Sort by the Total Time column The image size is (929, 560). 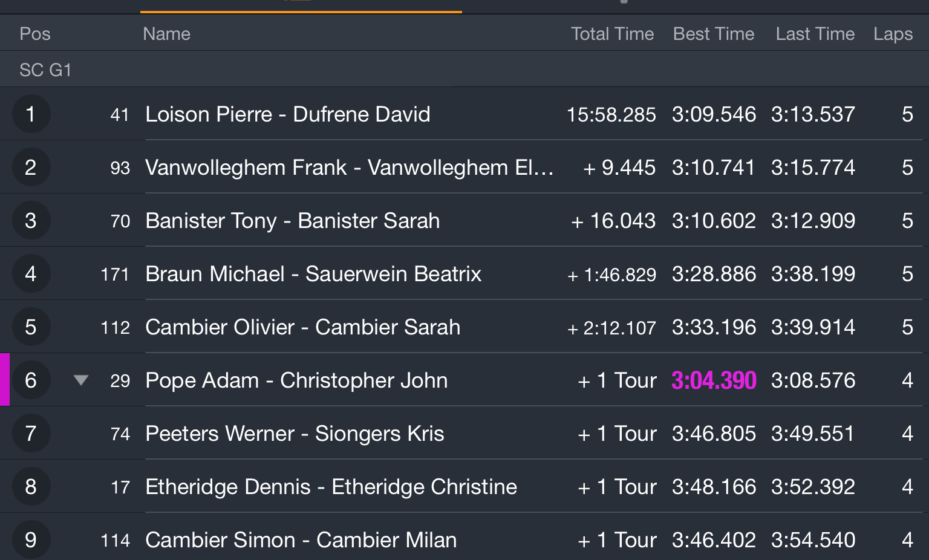tap(612, 34)
